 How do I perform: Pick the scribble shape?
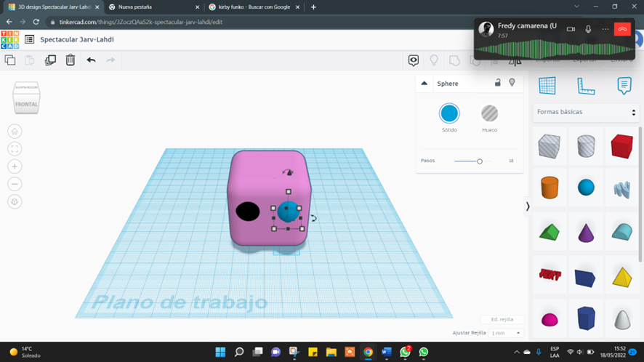click(x=621, y=190)
